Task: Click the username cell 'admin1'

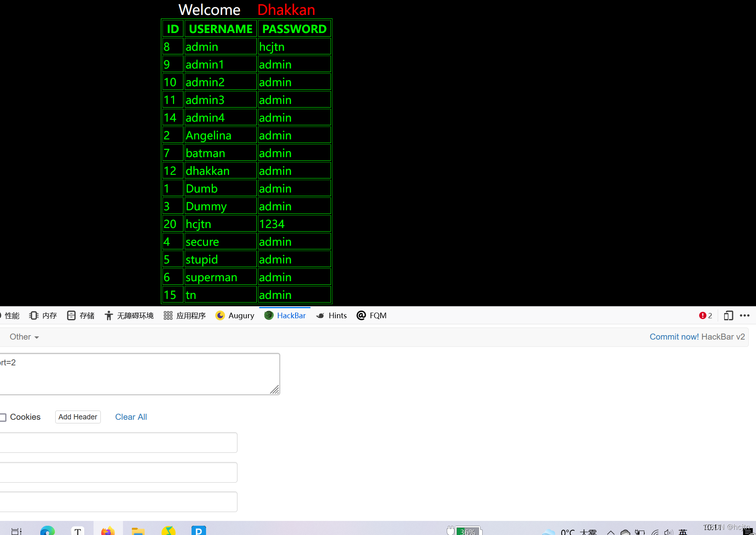Action: point(221,64)
